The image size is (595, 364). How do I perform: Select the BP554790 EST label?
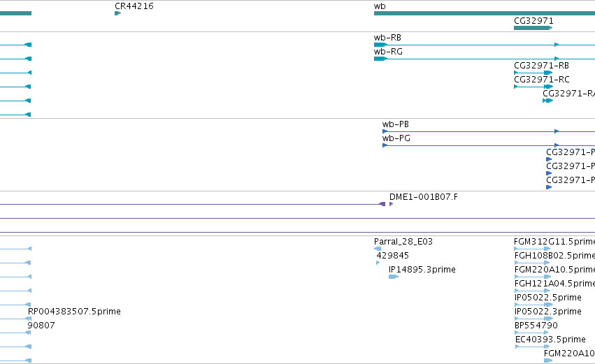coord(536,326)
